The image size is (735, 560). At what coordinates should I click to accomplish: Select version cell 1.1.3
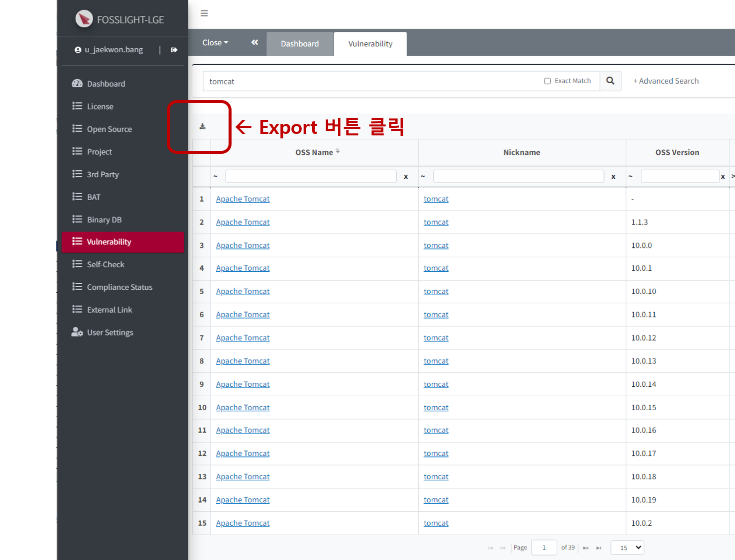pos(677,222)
